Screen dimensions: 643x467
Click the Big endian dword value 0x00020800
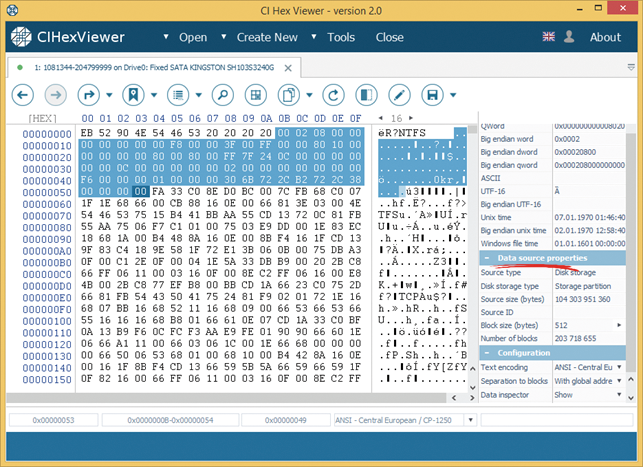(575, 152)
